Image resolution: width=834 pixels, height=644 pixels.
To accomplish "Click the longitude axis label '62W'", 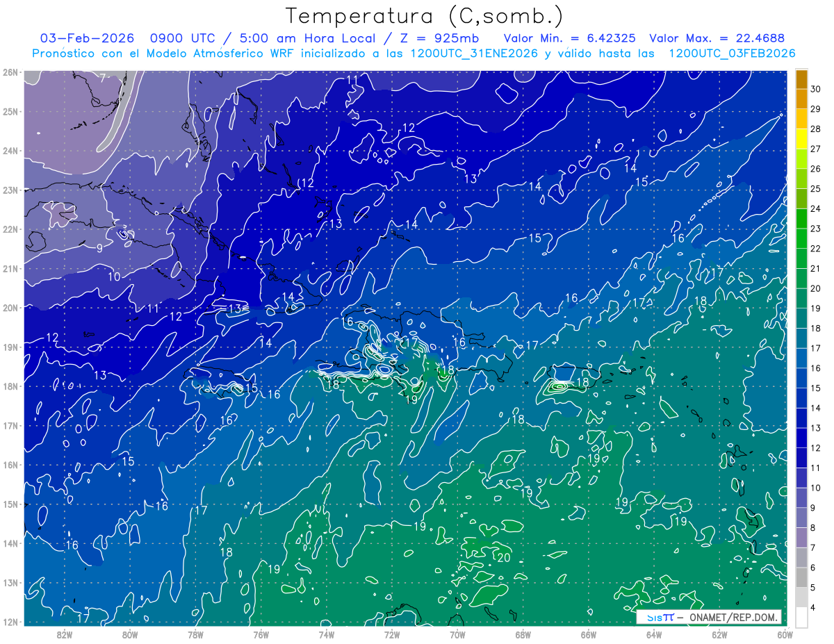I will tap(719, 634).
